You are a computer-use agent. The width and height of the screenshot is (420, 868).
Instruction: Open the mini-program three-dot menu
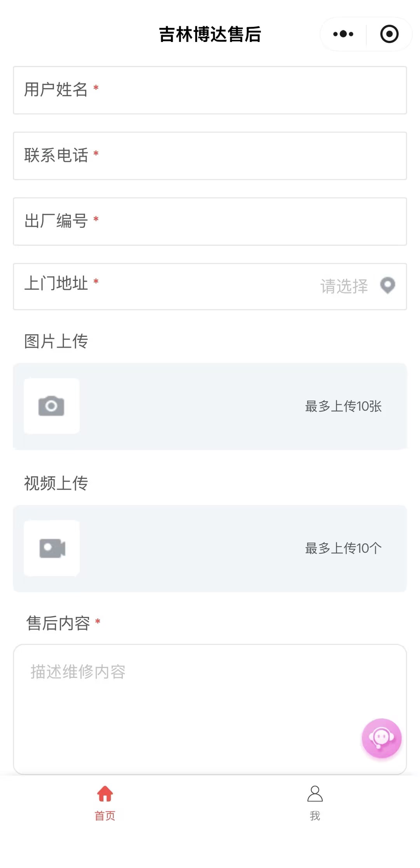click(343, 34)
